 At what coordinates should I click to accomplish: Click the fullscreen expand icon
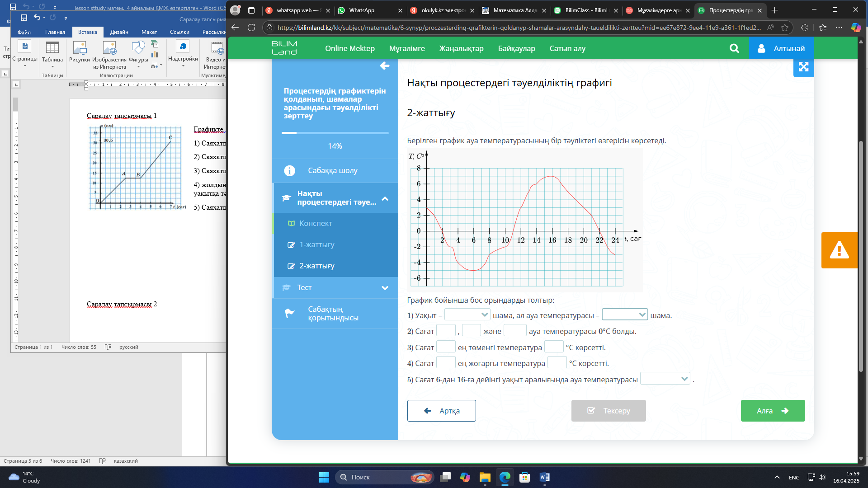pos(803,67)
